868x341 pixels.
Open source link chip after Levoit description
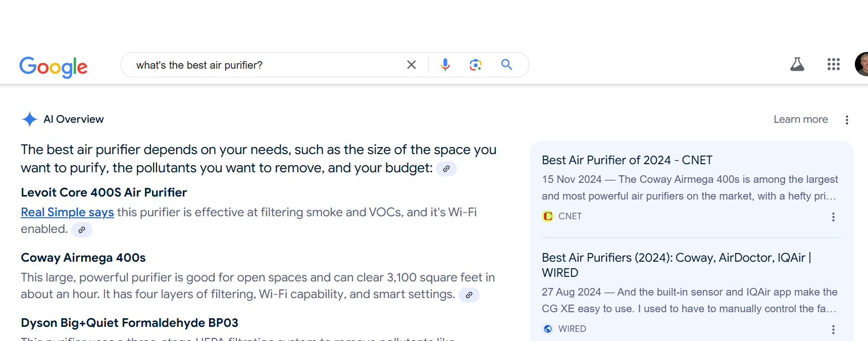(82, 230)
